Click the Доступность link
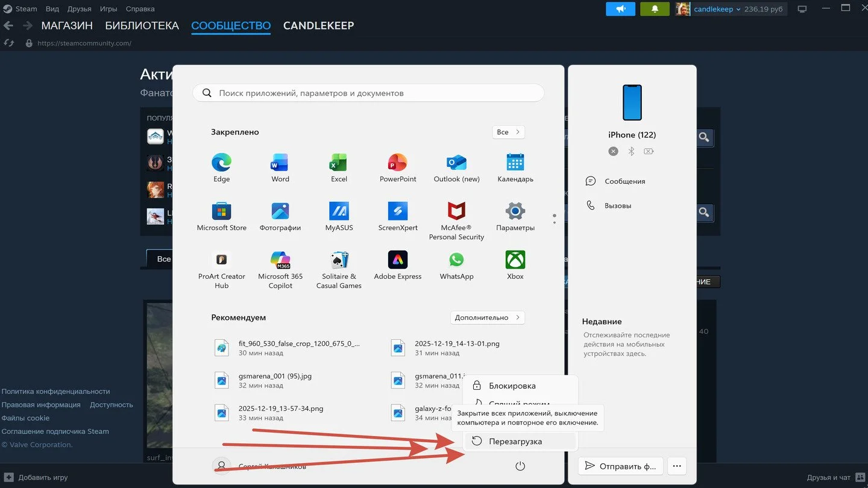 (112, 405)
